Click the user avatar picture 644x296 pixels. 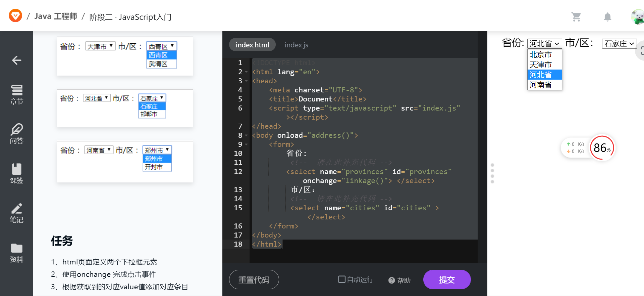[637, 17]
